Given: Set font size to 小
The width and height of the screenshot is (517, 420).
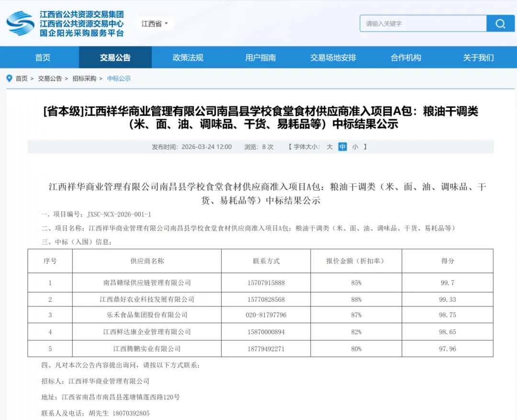Looking at the screenshot, I should 355,146.
